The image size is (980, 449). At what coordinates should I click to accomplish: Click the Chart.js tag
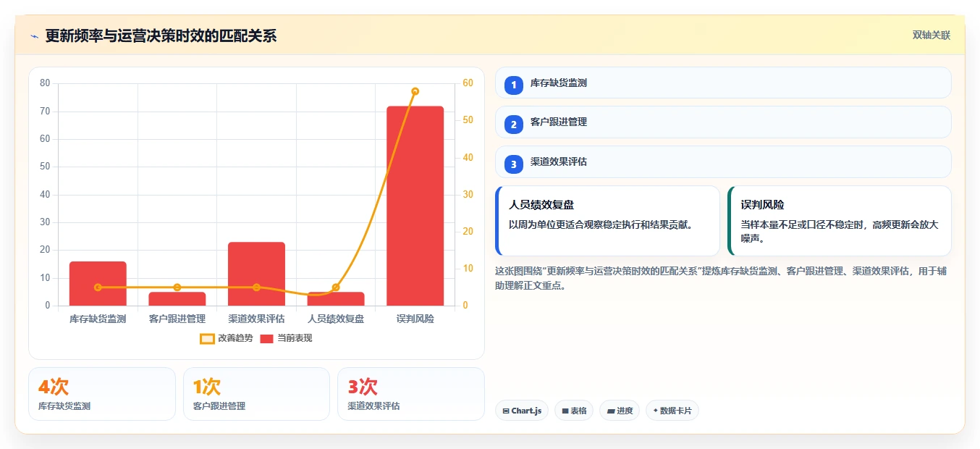tap(522, 411)
